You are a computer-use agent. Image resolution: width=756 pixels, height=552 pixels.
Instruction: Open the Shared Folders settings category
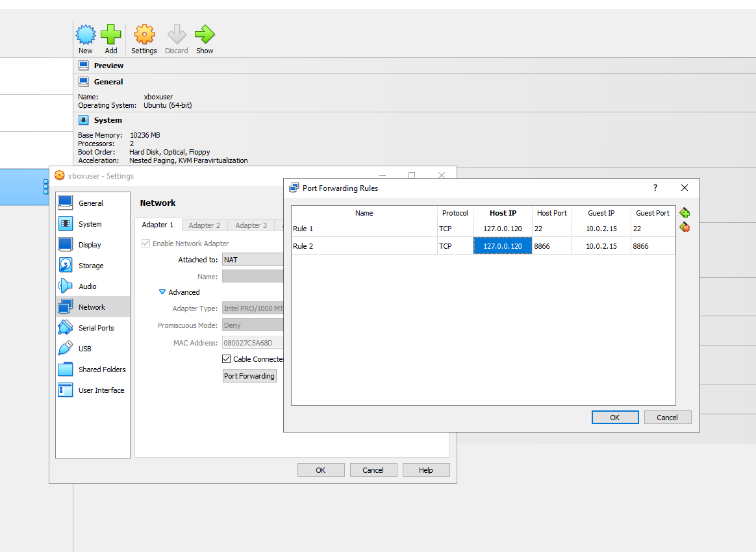point(101,370)
